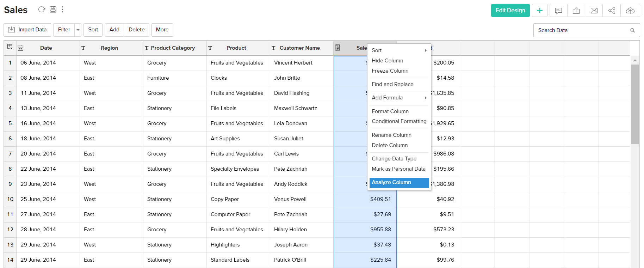Screen dimensions: 644x268
Task: Click the Edit Design button
Action: (x=510, y=11)
